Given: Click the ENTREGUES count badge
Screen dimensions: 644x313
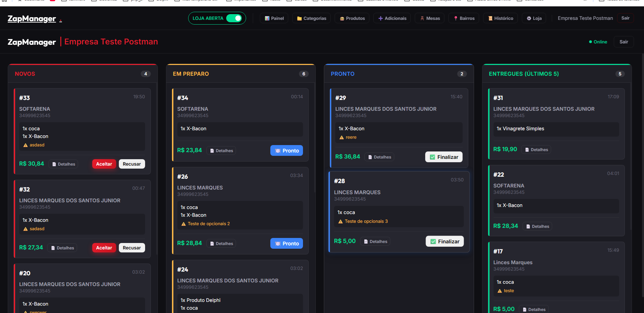Looking at the screenshot, I should pyautogui.click(x=620, y=74).
